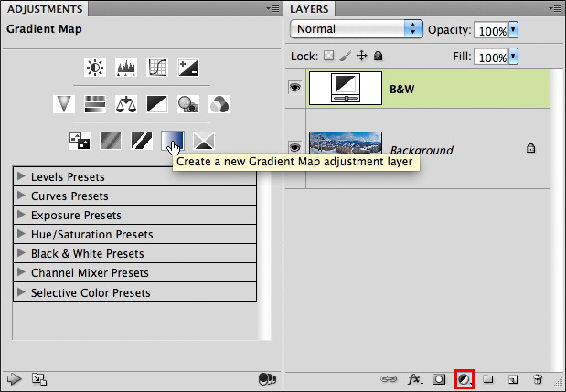Image resolution: width=566 pixels, height=392 pixels.
Task: Open the blend mode dropdown set to Normal
Action: (x=357, y=29)
